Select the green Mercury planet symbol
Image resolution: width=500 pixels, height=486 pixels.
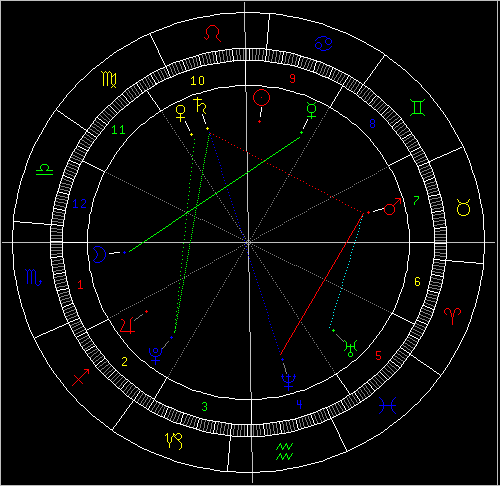click(x=311, y=110)
